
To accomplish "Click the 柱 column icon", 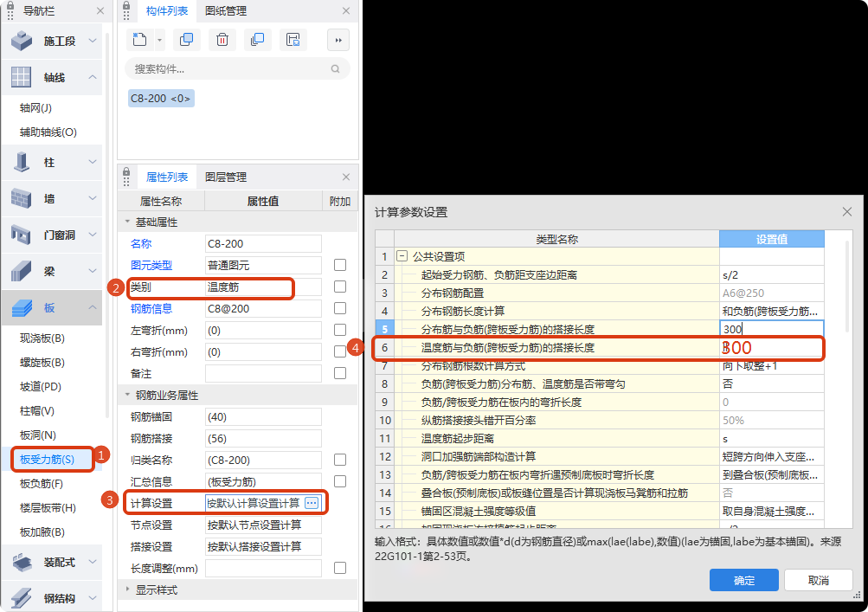I will point(22,162).
